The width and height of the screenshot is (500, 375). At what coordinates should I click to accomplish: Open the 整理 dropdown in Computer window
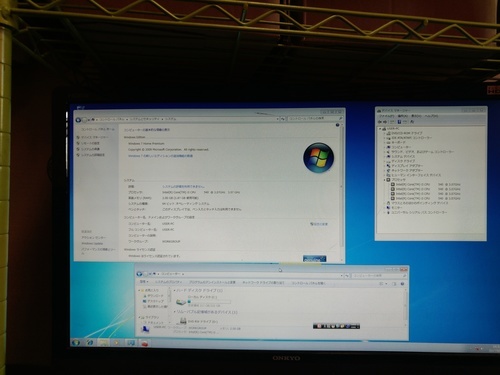point(144,282)
